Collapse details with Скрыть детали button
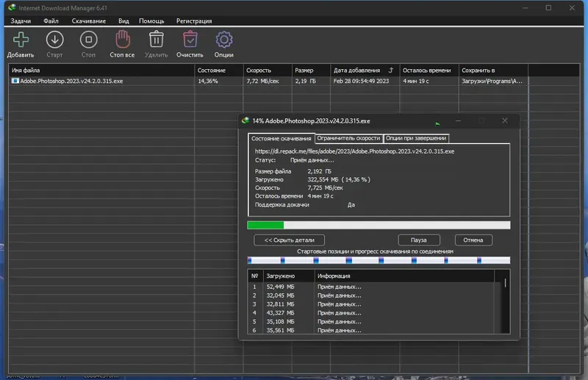This screenshot has width=588, height=380. (289, 240)
